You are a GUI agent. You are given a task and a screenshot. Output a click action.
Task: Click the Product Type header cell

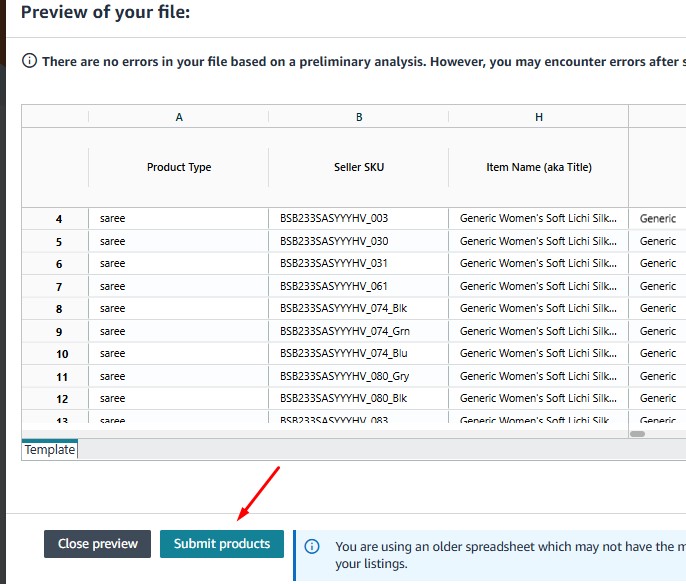click(179, 167)
